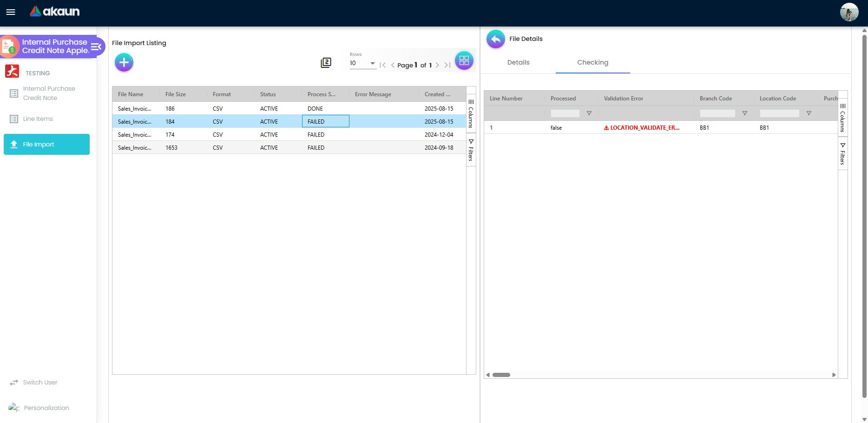Click the Location Code filter input field

[780, 113]
